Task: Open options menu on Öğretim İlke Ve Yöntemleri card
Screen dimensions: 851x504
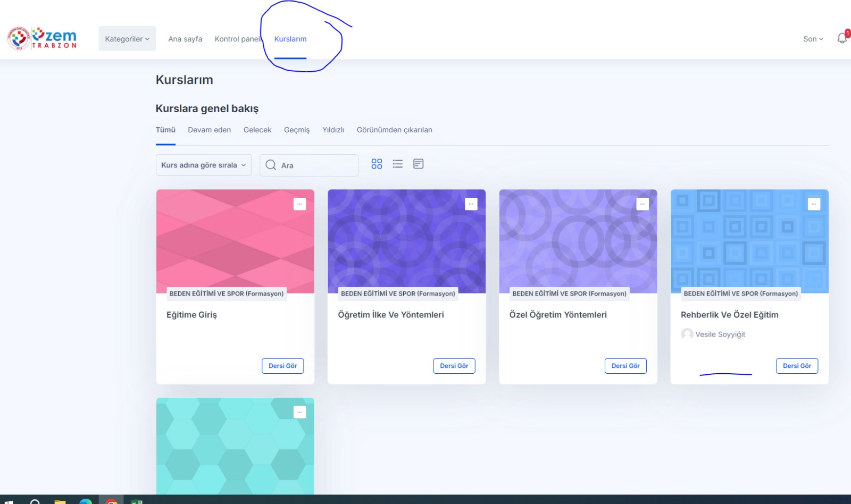Action: (x=471, y=204)
